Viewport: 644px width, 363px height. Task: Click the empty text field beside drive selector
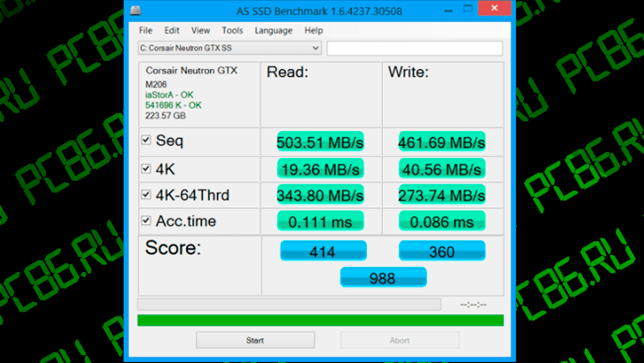415,48
